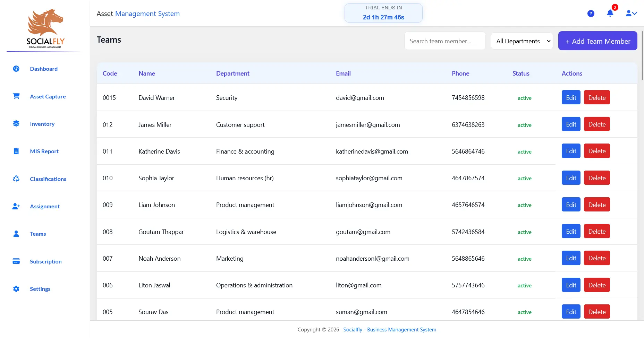
Task: Edit David Warner's team record
Action: [570, 97]
